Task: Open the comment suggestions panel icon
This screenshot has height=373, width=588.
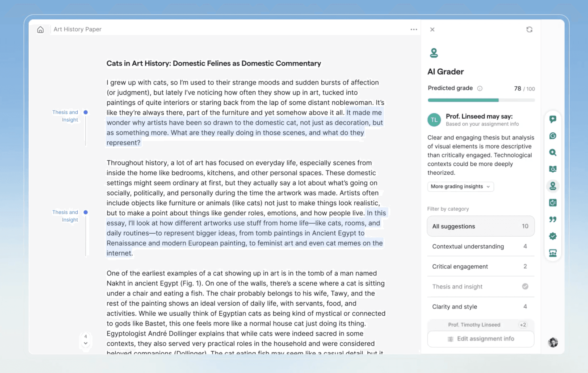Action: pyautogui.click(x=553, y=119)
